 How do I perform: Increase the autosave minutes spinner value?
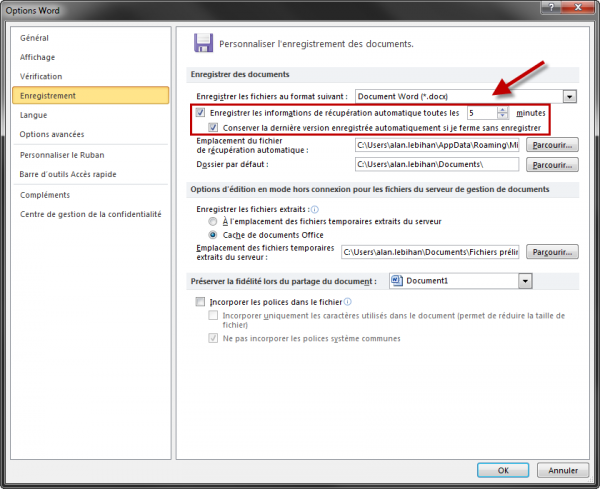pos(502,110)
